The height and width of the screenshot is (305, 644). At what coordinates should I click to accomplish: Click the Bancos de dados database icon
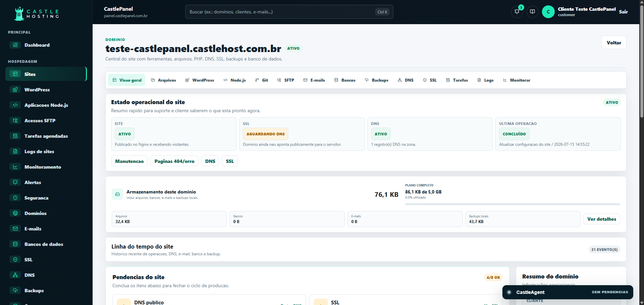[15, 244]
